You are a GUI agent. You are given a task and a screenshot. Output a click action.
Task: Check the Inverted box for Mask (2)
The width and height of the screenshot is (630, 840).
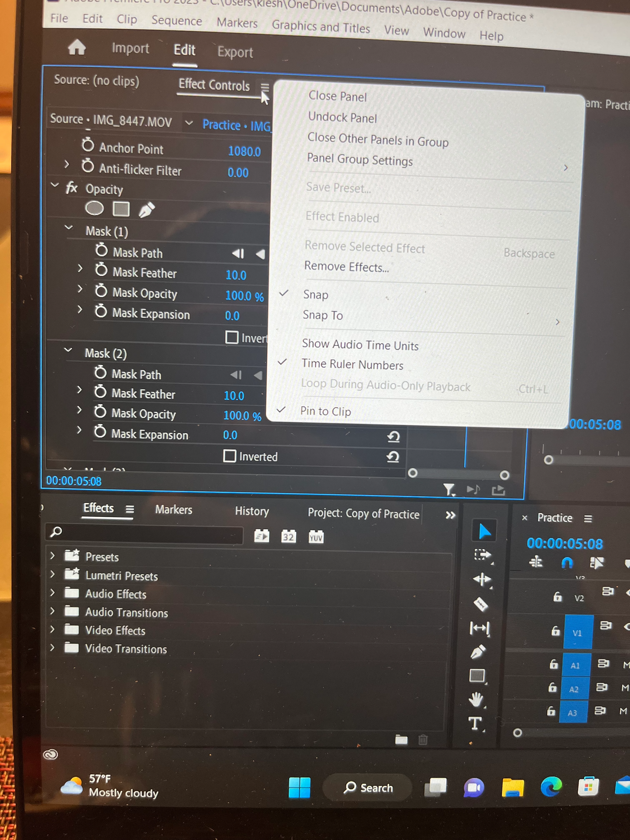[229, 456]
